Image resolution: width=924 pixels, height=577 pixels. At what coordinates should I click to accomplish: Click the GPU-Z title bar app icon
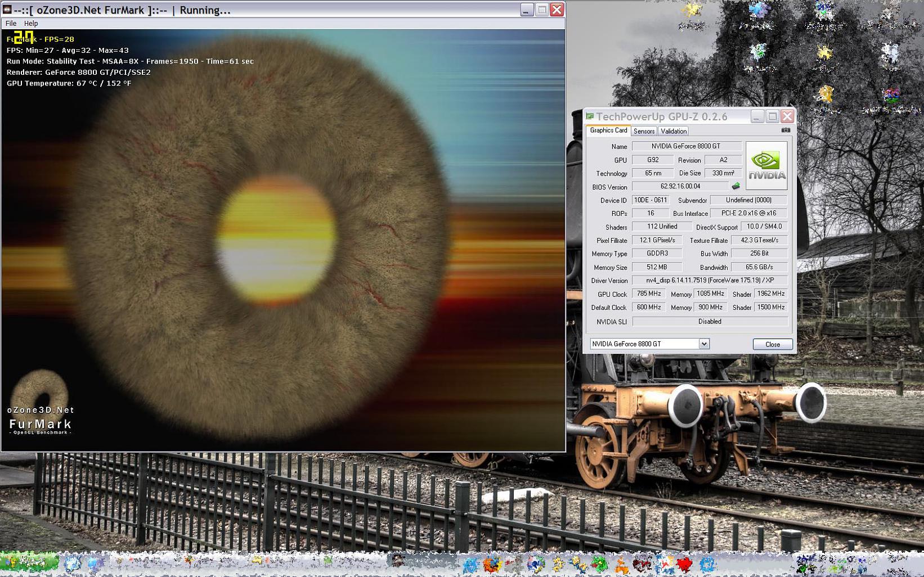[x=590, y=116]
